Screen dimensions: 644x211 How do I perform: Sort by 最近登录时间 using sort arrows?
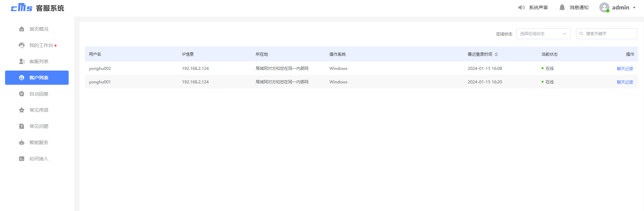click(x=496, y=54)
